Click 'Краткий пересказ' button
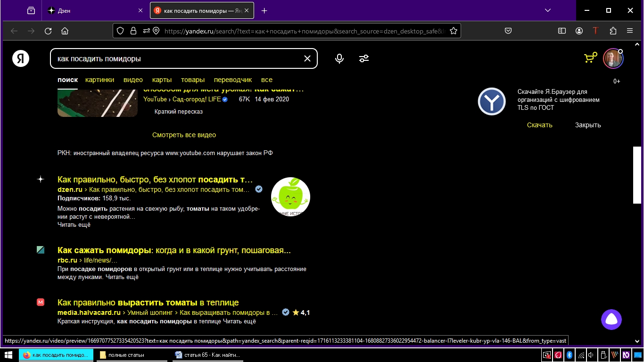The height and width of the screenshot is (362, 644). [179, 112]
